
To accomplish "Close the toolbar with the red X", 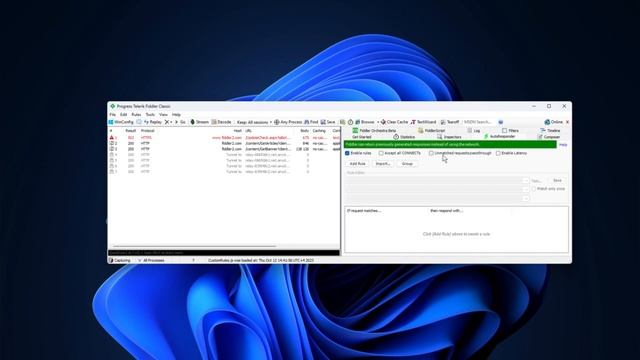I will point(567,122).
